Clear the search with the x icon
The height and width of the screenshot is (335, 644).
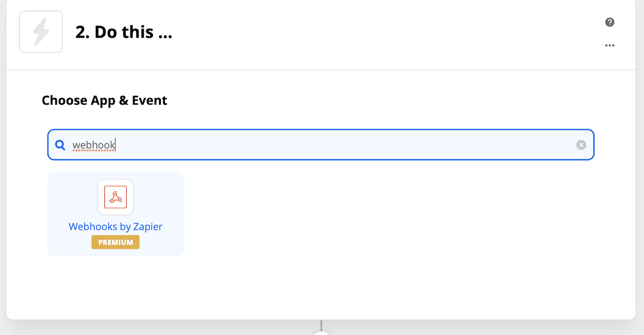[581, 145]
